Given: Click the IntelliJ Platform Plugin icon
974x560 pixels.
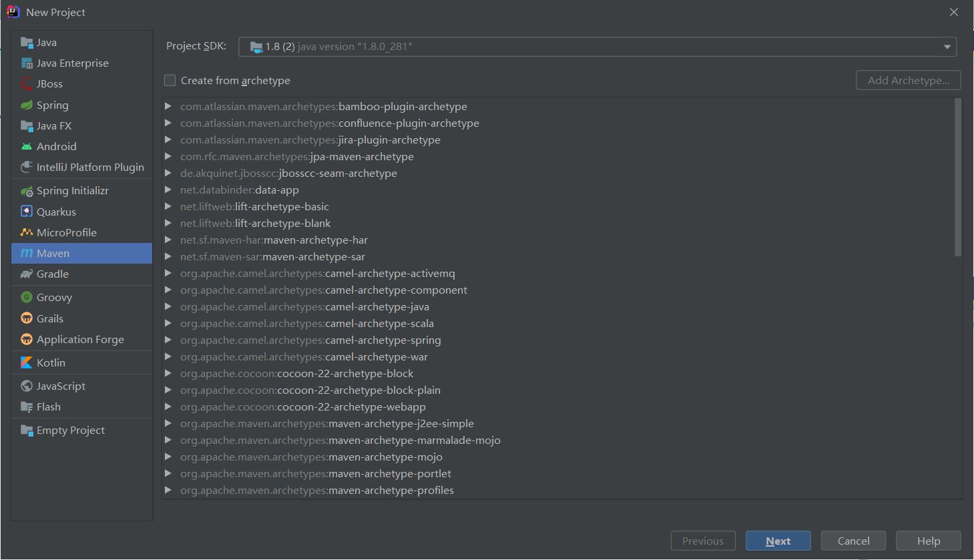Looking at the screenshot, I should click(x=27, y=168).
